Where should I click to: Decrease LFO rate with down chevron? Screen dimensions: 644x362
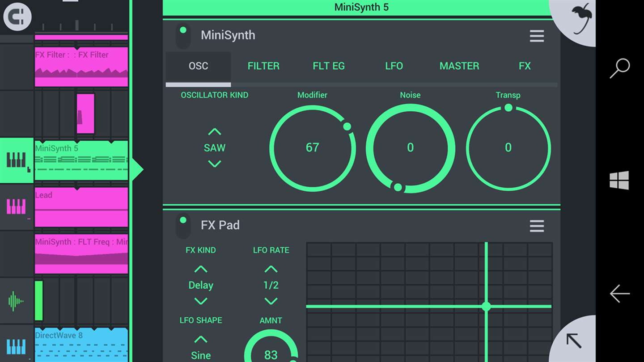pyautogui.click(x=271, y=301)
